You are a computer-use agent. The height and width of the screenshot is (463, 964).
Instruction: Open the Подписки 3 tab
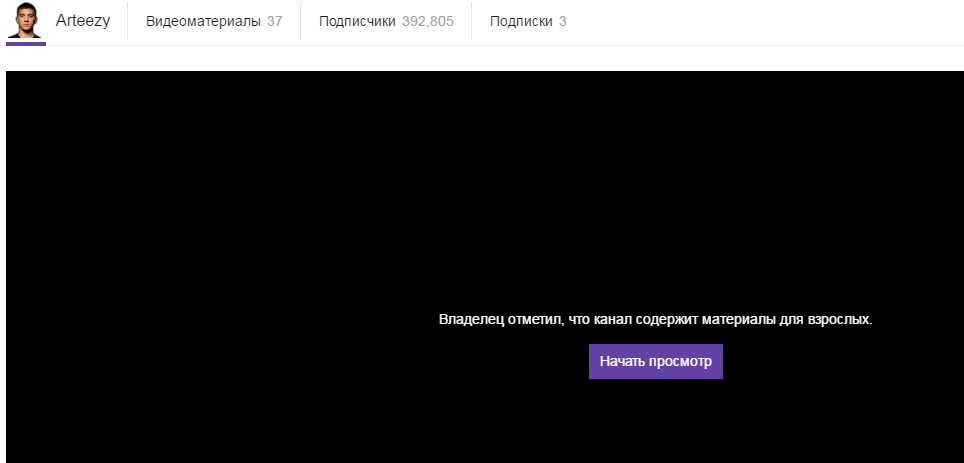(x=528, y=21)
